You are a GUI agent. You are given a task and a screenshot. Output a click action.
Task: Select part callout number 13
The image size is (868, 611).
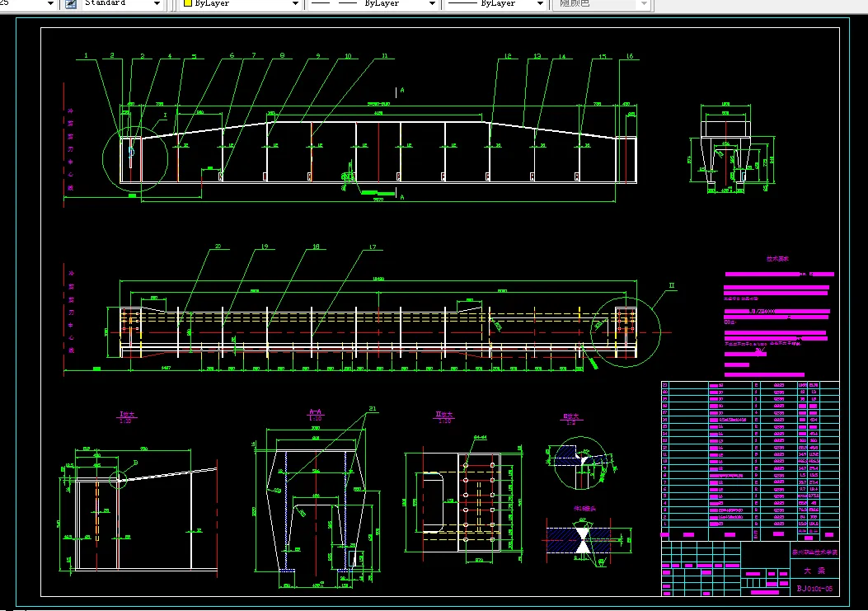(x=537, y=56)
